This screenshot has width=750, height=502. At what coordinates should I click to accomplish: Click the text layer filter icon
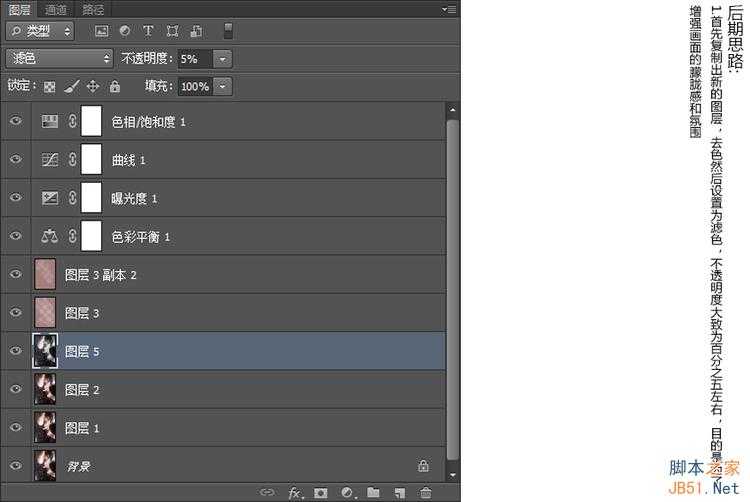click(148, 32)
